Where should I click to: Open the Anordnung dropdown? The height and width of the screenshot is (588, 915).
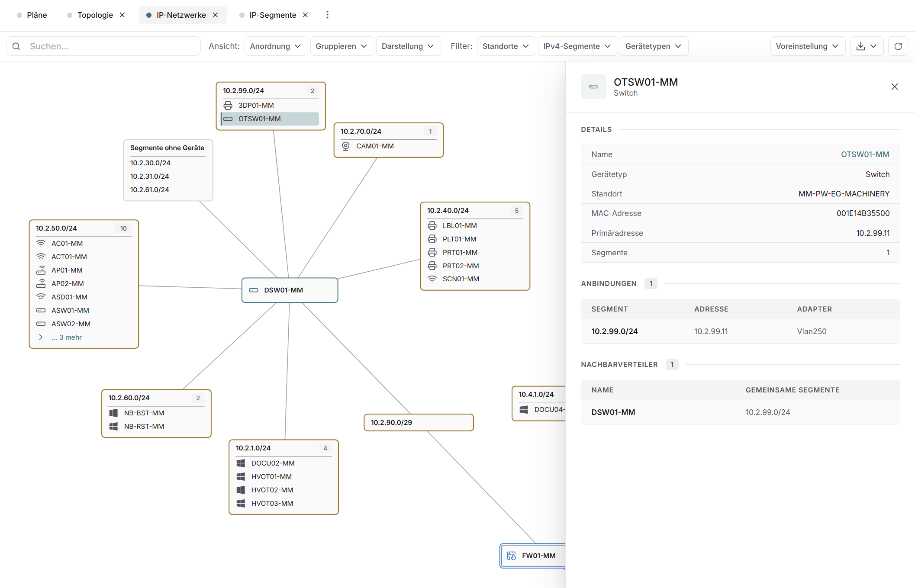click(276, 46)
